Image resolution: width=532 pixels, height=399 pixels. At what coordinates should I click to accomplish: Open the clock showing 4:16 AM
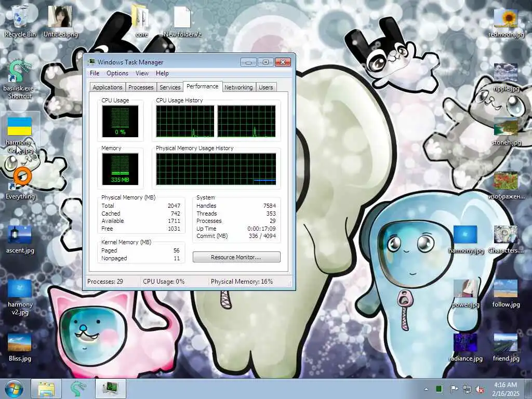[506, 389]
